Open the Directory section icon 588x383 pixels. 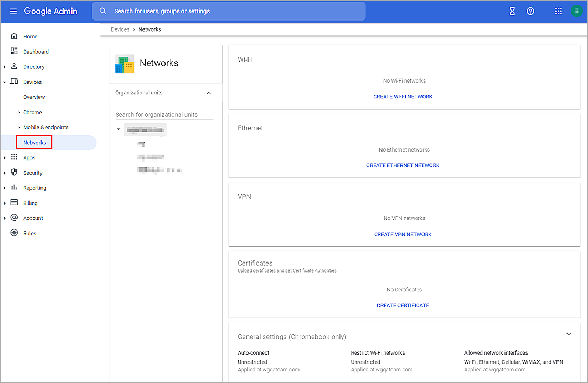14,66
